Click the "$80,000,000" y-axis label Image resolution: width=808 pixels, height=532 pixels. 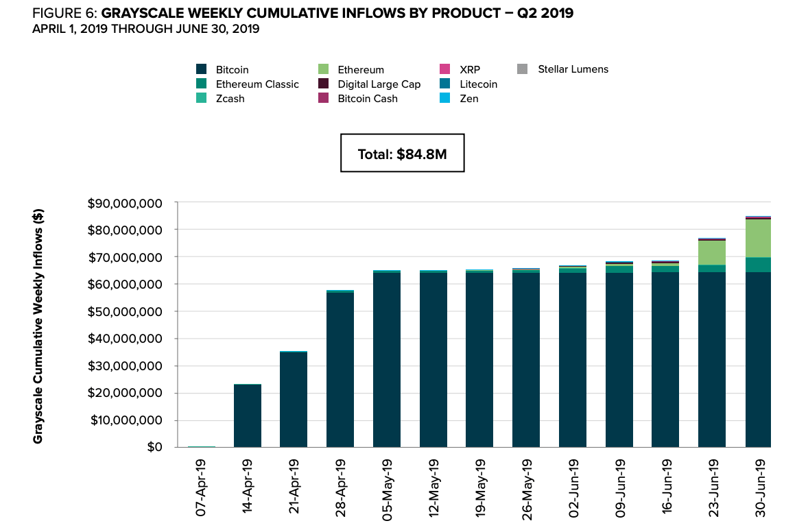pyautogui.click(x=126, y=230)
